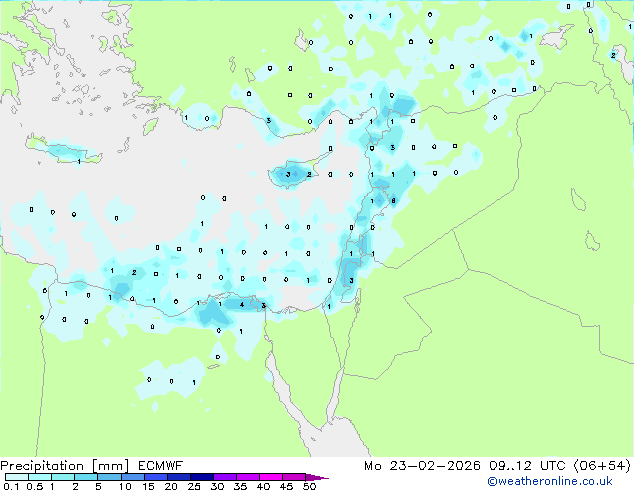
Task: Click the '8' precipitation value on the map
Action: [x=393, y=201]
